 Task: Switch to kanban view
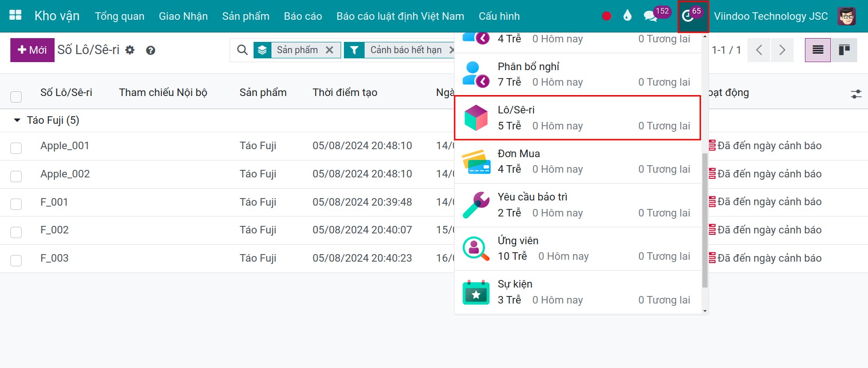[x=844, y=50]
